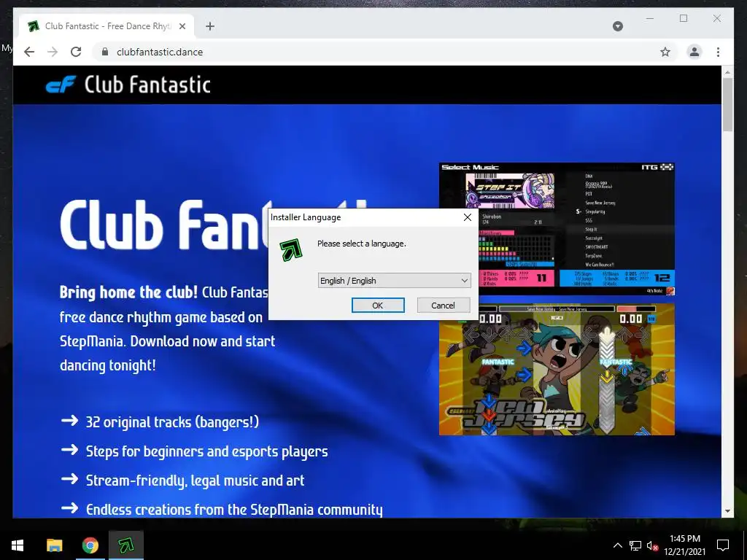This screenshot has height=560, width=747.
Task: Open the New Jersey gameplay screenshot
Action: 557,369
